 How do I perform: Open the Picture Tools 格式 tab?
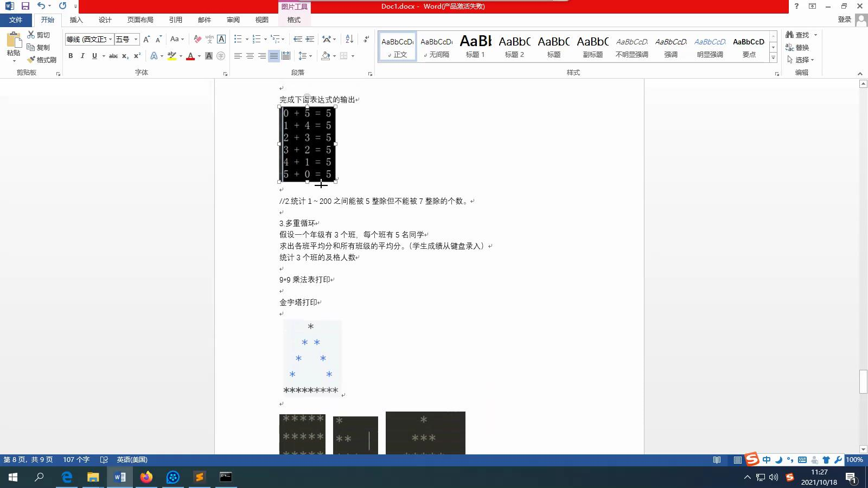pos(293,20)
